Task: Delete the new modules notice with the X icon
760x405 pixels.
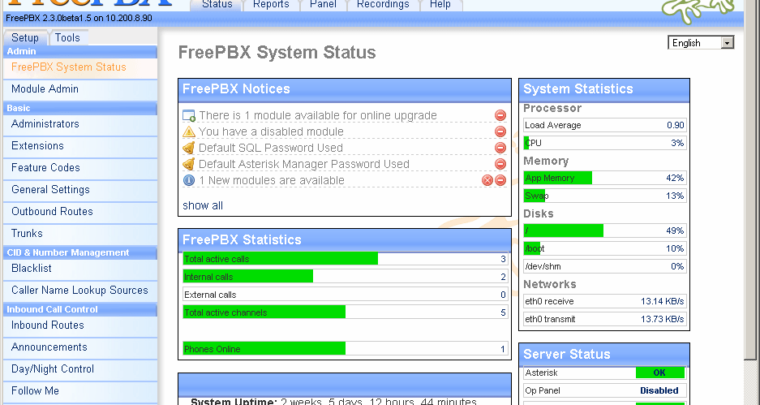Action: [488, 180]
